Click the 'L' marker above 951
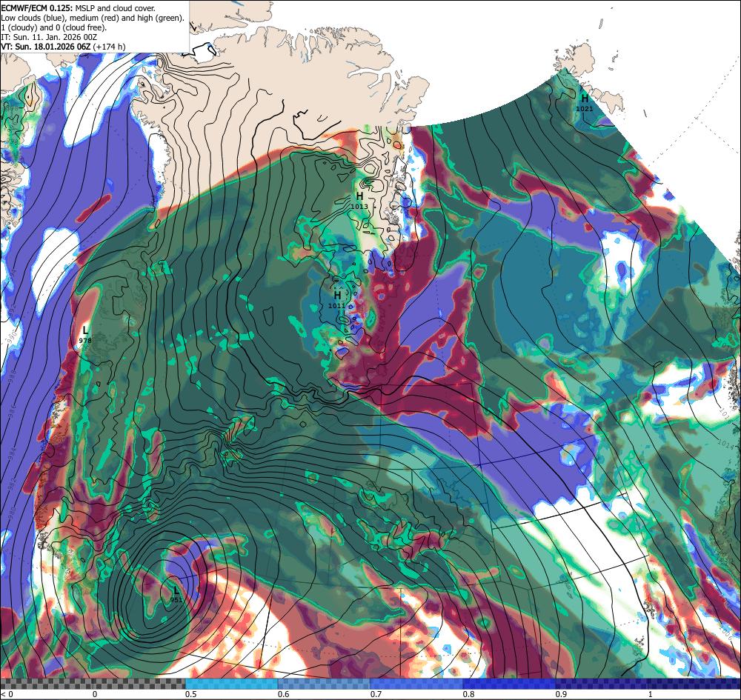 (176, 590)
